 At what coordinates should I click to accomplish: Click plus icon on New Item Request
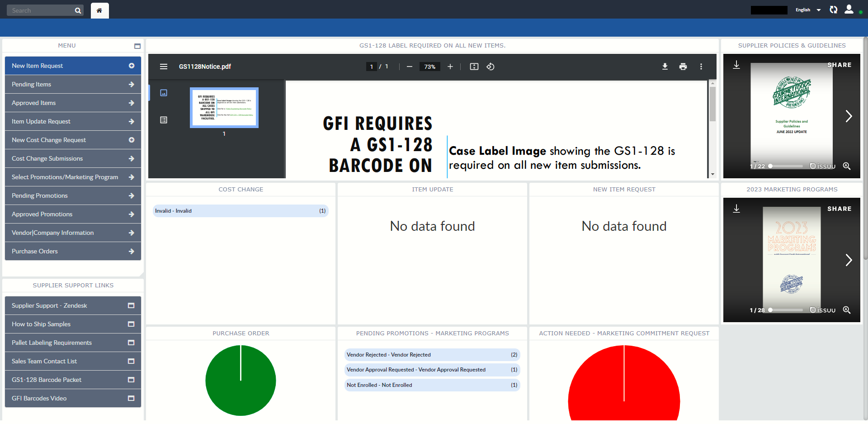132,66
